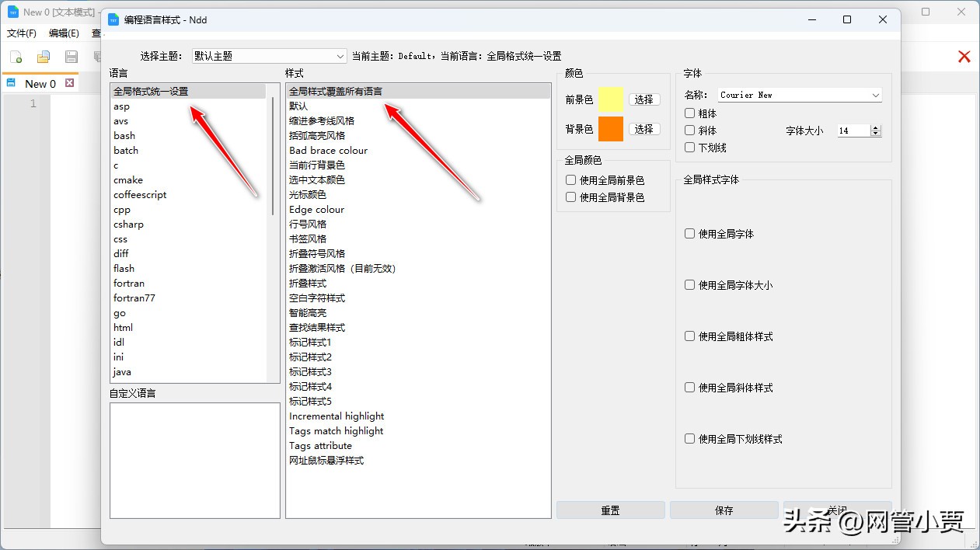
Task: Click the Save All icon on the toolbar
Action: pyautogui.click(x=99, y=56)
